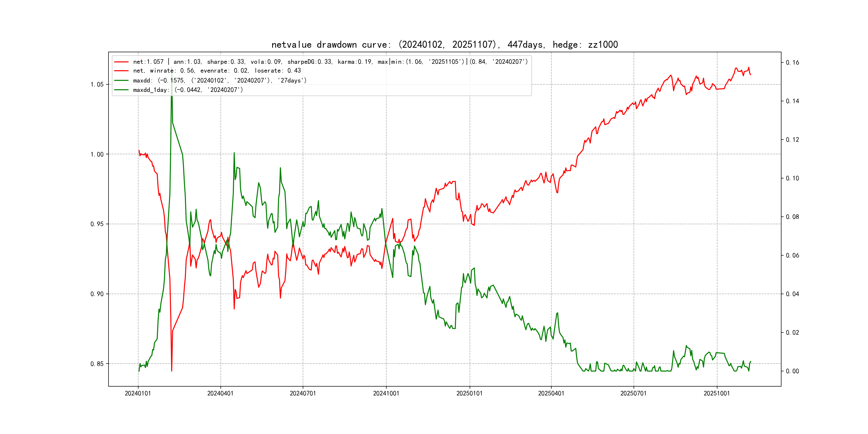868x434 pixels.
Task: Select the winrate legend text line
Action: 217,71
